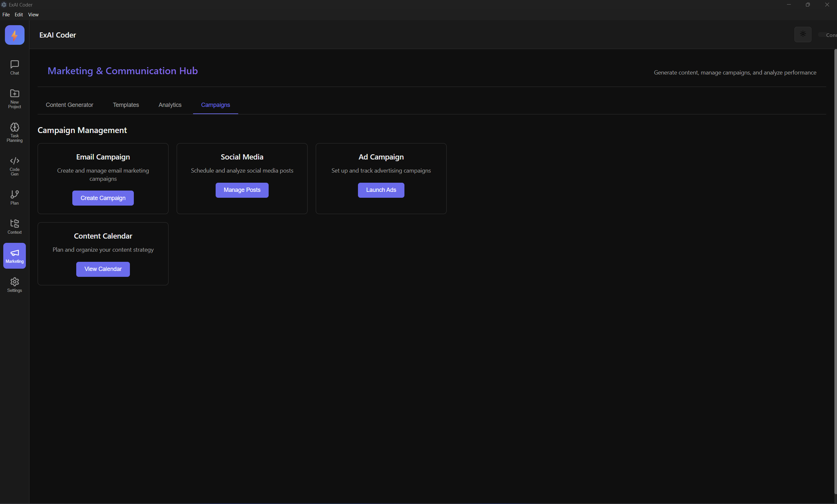
Task: Open Settings gear in sidebar
Action: coord(14,284)
